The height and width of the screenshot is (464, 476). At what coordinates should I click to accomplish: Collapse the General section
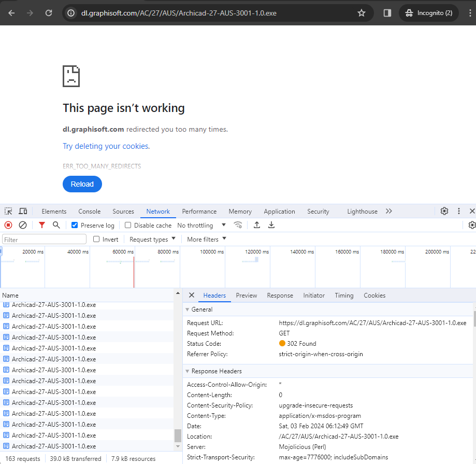(187, 310)
